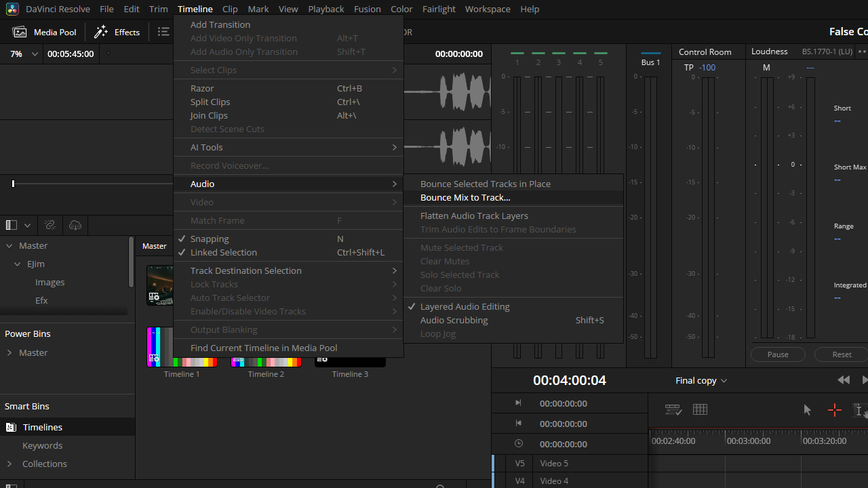Image resolution: width=868 pixels, height=488 pixels.
Task: Select the red crosshair range tool
Action: 834,409
